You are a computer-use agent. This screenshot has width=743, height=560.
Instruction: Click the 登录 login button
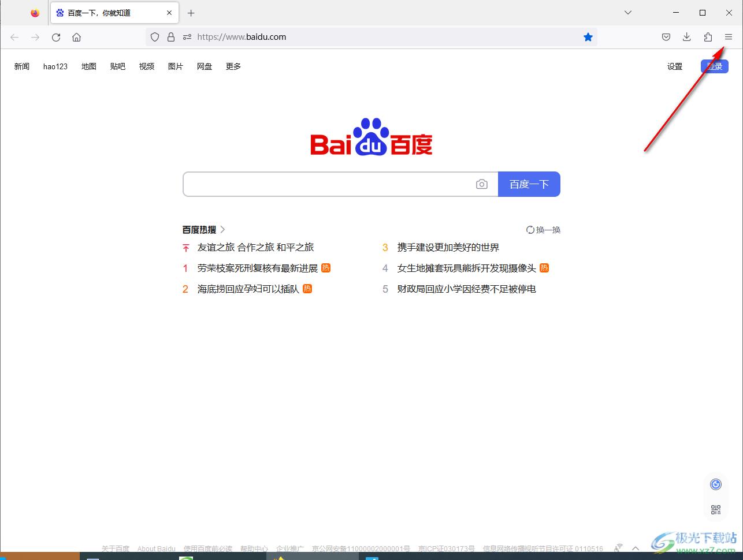click(715, 66)
